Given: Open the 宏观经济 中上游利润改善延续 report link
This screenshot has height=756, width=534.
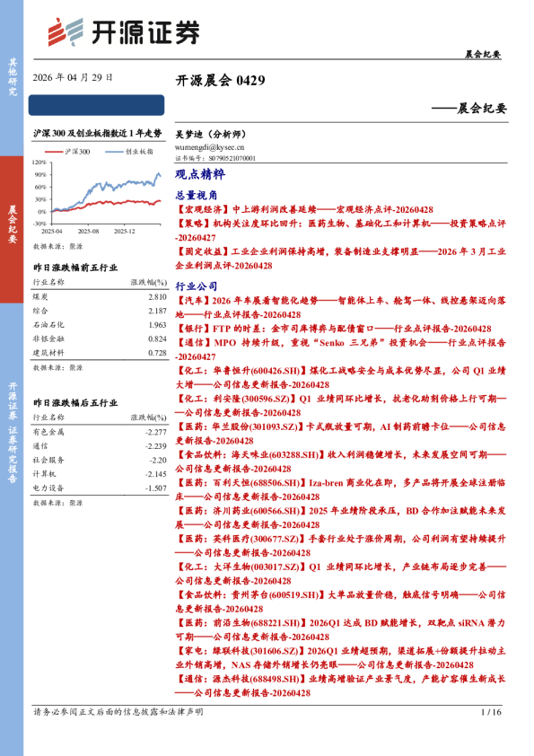Looking at the screenshot, I should (x=304, y=209).
